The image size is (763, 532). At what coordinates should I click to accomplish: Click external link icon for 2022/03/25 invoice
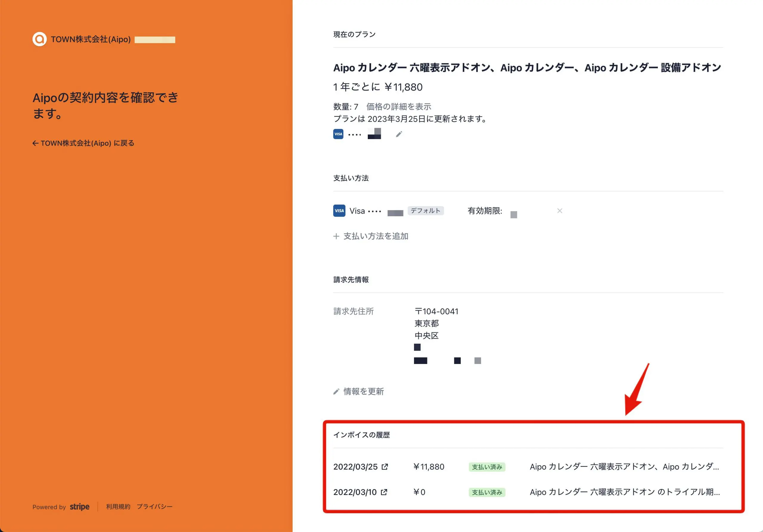coord(385,466)
